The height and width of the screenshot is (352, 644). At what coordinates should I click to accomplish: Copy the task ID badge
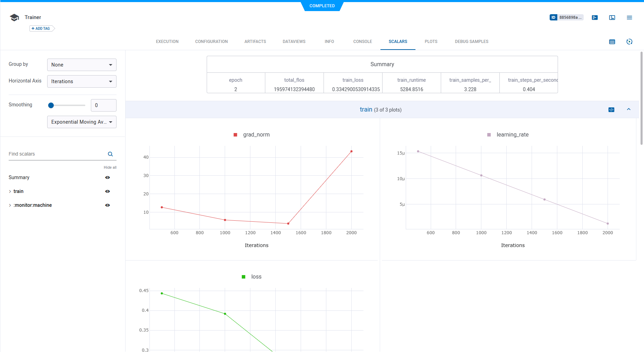pos(566,17)
